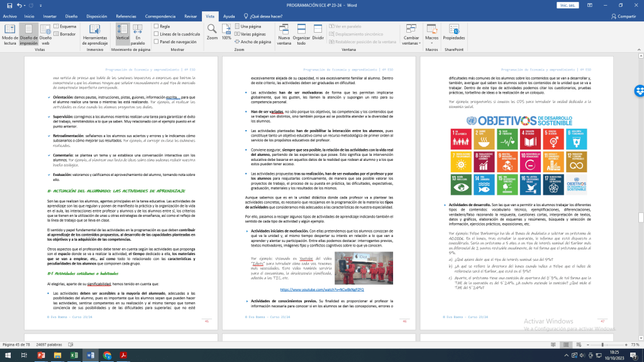Open the Macros dropdown
The height and width of the screenshot is (362, 644).
pos(431,35)
